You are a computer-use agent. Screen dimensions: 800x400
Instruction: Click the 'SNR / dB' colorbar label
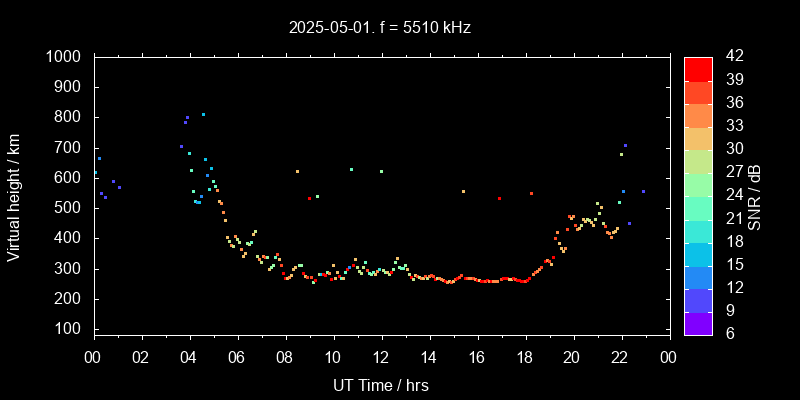(x=755, y=196)
